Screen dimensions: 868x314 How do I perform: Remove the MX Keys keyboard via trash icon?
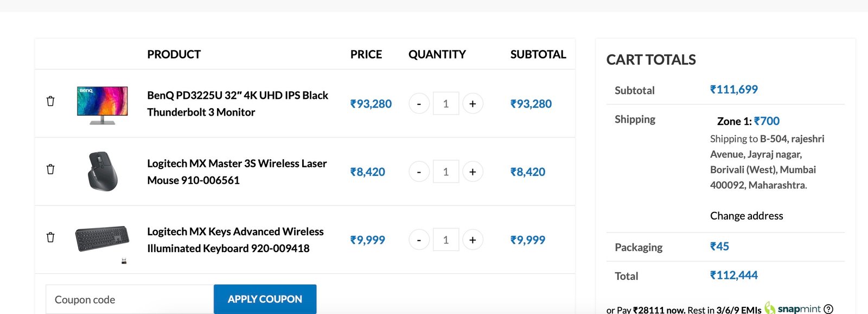(x=50, y=237)
